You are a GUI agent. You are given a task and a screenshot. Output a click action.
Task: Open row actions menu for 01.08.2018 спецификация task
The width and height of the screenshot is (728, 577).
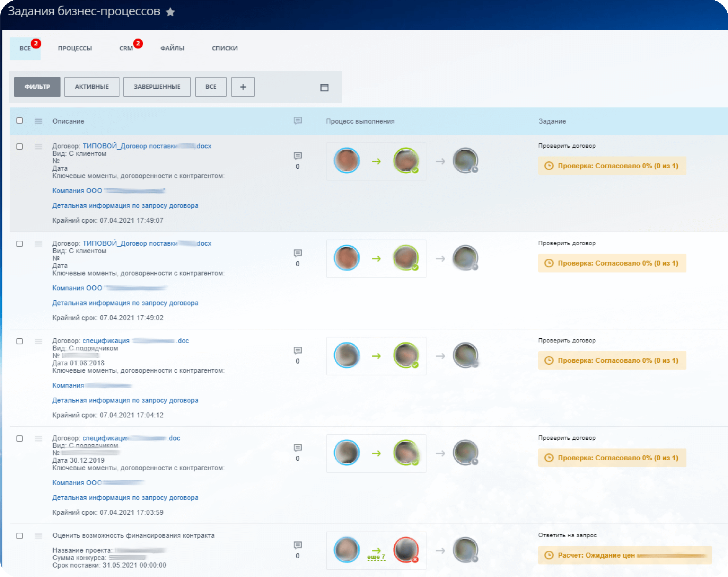(38, 341)
